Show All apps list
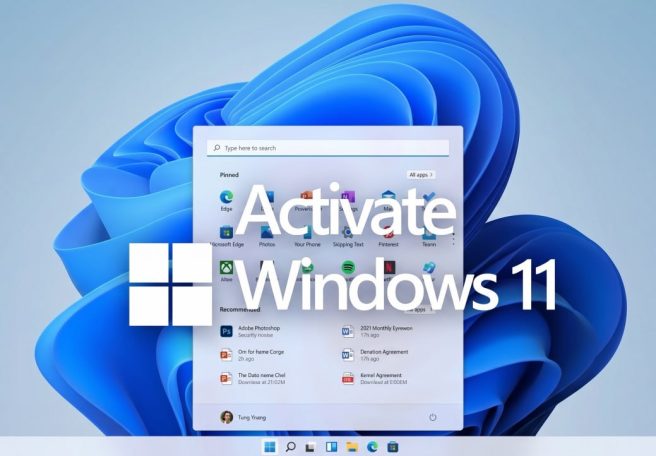The image size is (656, 456). coord(420,174)
